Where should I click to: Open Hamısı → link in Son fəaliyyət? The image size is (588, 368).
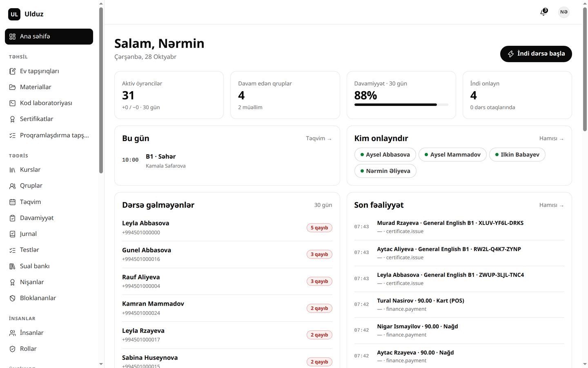(552, 205)
